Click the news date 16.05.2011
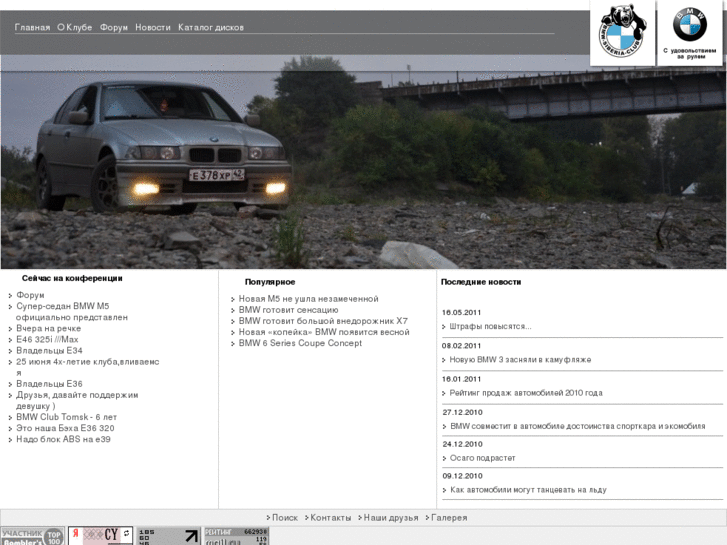 [461, 313]
